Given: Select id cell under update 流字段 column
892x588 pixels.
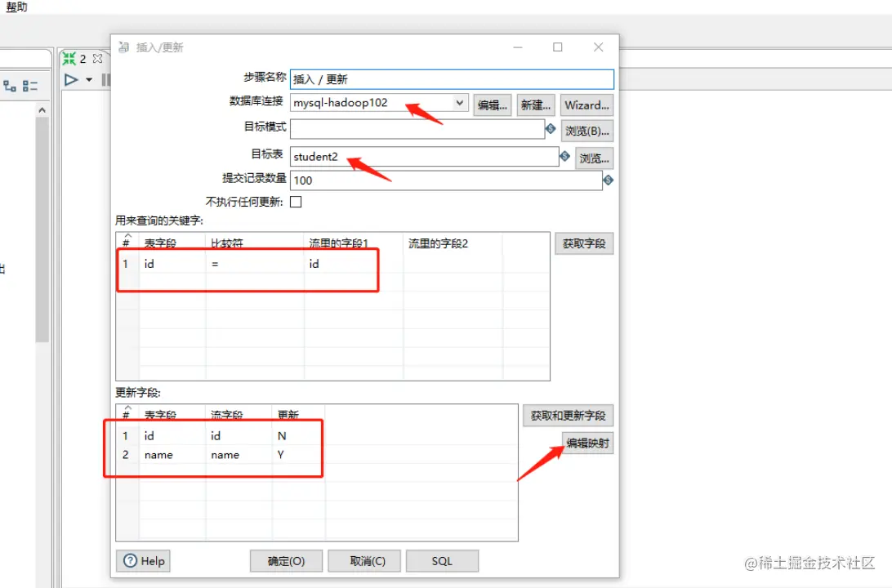Looking at the screenshot, I should (239, 435).
